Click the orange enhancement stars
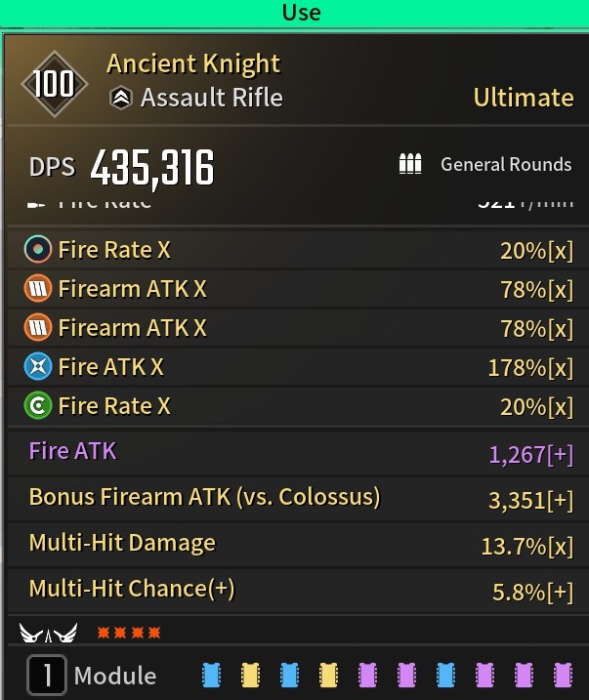Viewport: 589px width, 700px height. 129,633
